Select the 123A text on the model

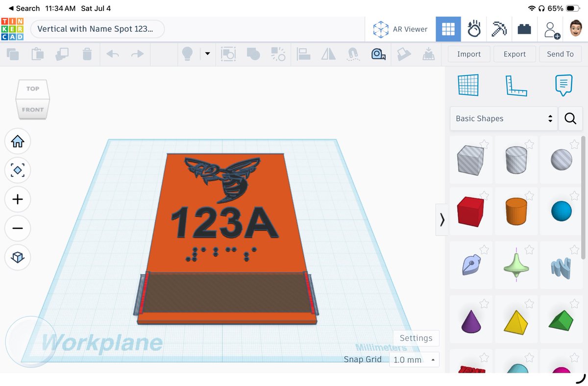tap(224, 223)
